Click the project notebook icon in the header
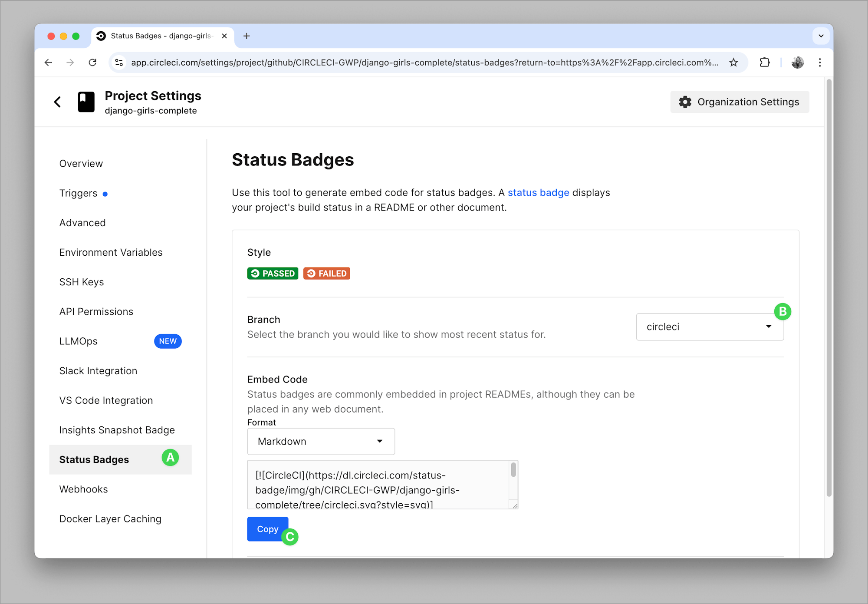868x604 pixels. pos(86,102)
